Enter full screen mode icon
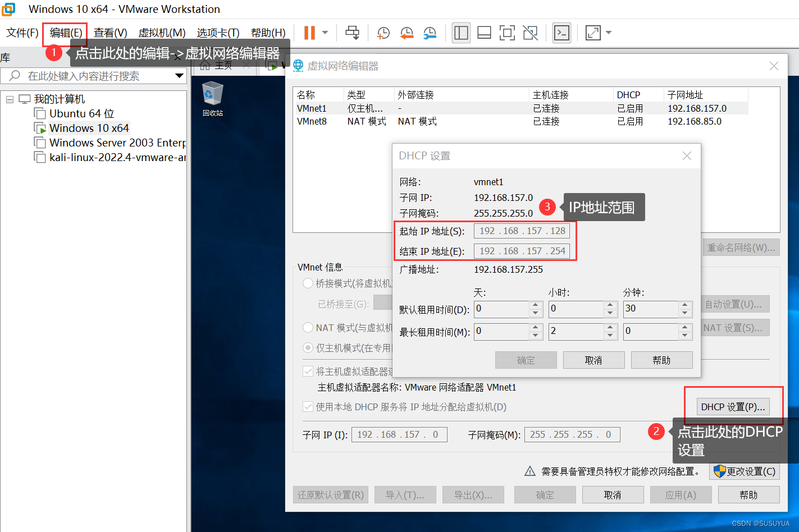This screenshot has width=799, height=532. pos(507,33)
